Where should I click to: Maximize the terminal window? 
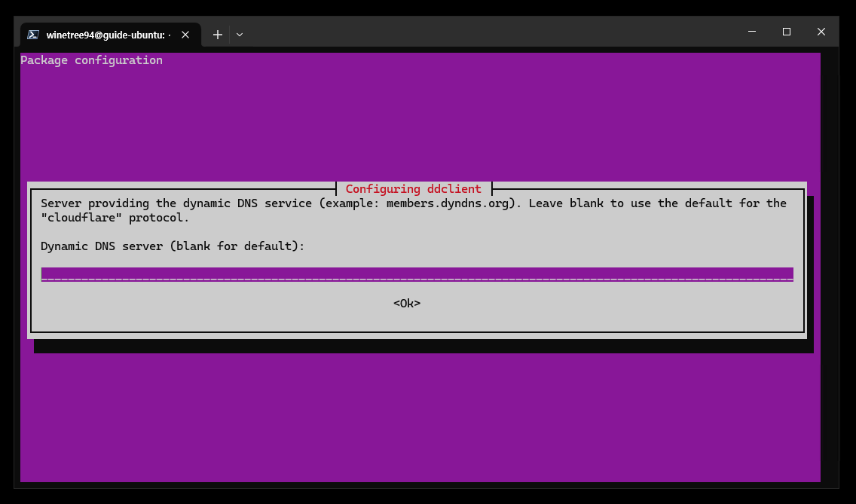(x=786, y=32)
